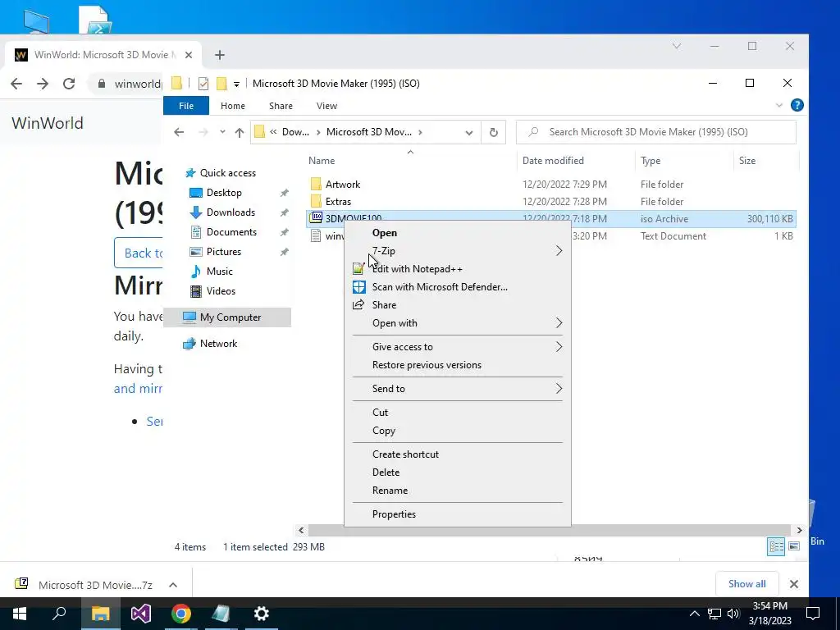Choose Copy from the context menu
Viewport: 840px width, 630px height.
(x=458, y=430)
